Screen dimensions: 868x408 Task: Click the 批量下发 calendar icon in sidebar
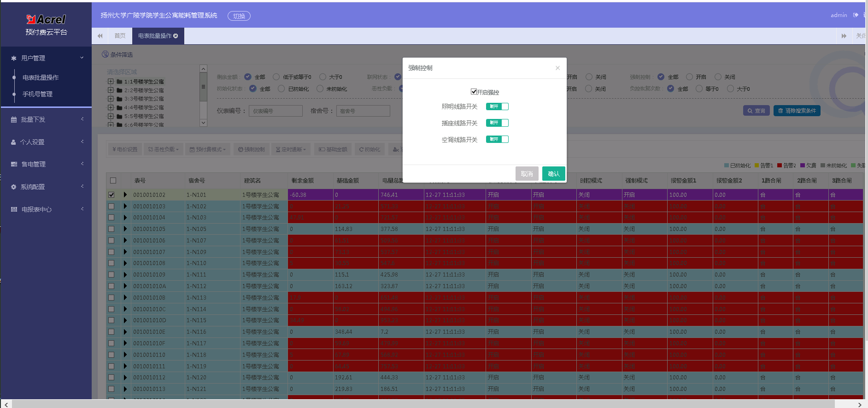tap(14, 119)
